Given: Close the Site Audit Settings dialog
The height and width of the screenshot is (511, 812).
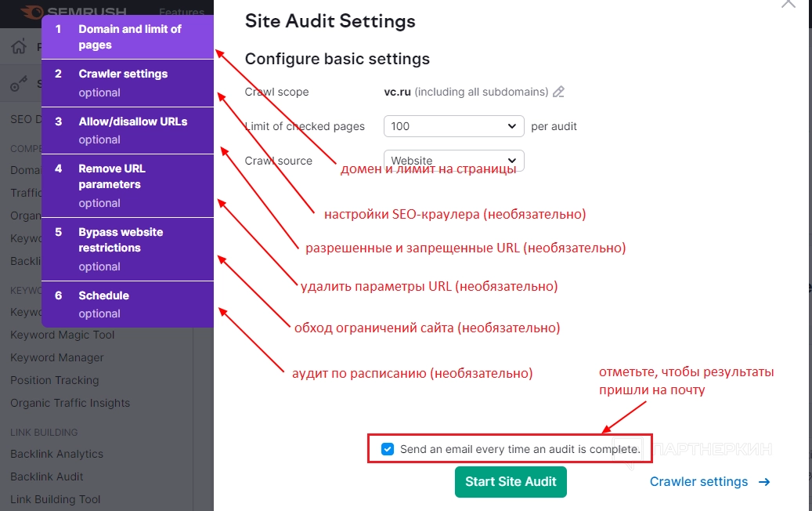Looking at the screenshot, I should [787, 4].
